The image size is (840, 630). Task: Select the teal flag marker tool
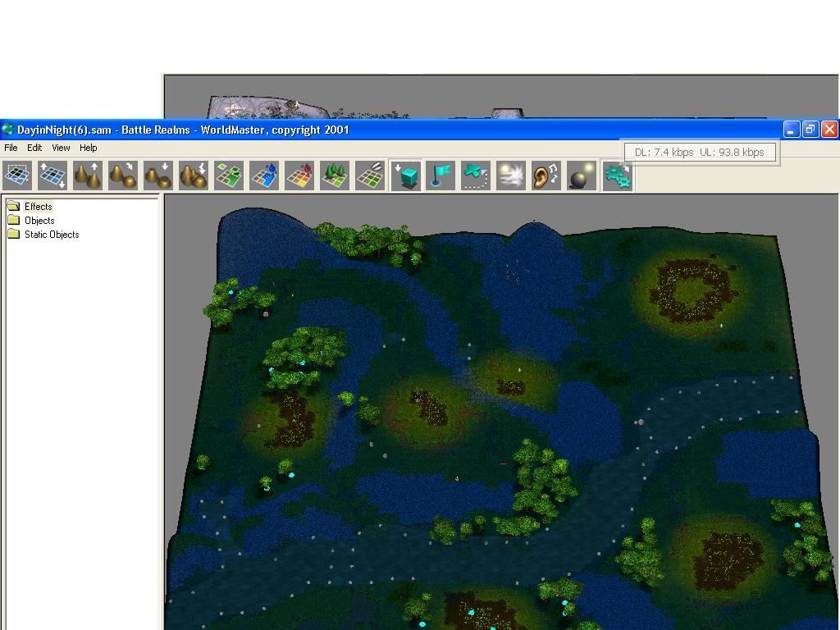pos(441,176)
